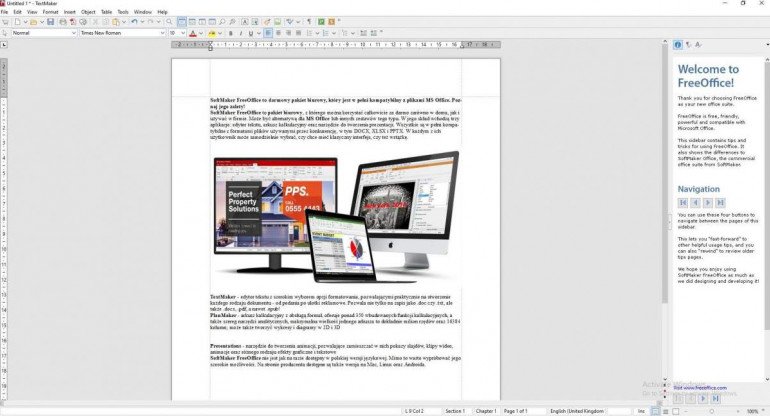Click the shopping cart icon in toolbar
The width and height of the screenshot is (770, 416).
(x=5, y=22)
